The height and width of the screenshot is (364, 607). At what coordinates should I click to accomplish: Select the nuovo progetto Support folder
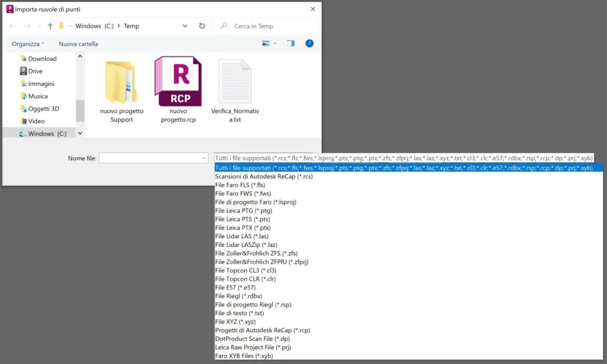(x=121, y=82)
